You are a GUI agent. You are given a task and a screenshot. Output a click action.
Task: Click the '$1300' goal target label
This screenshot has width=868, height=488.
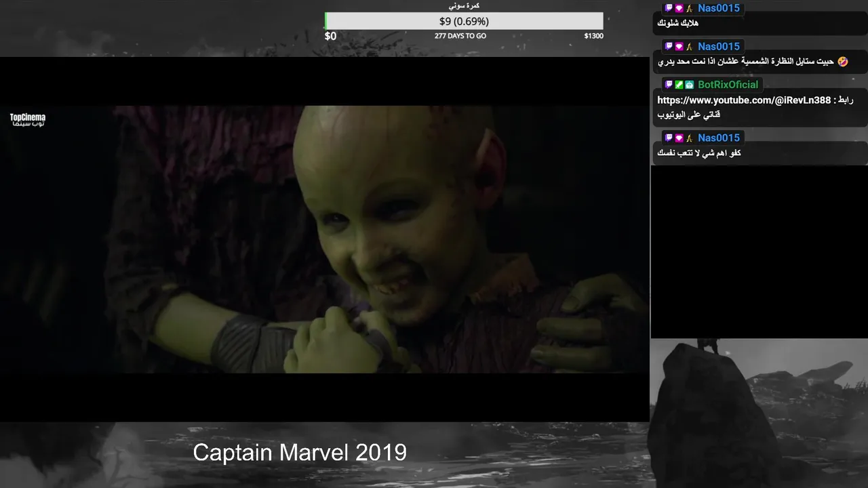tap(593, 36)
